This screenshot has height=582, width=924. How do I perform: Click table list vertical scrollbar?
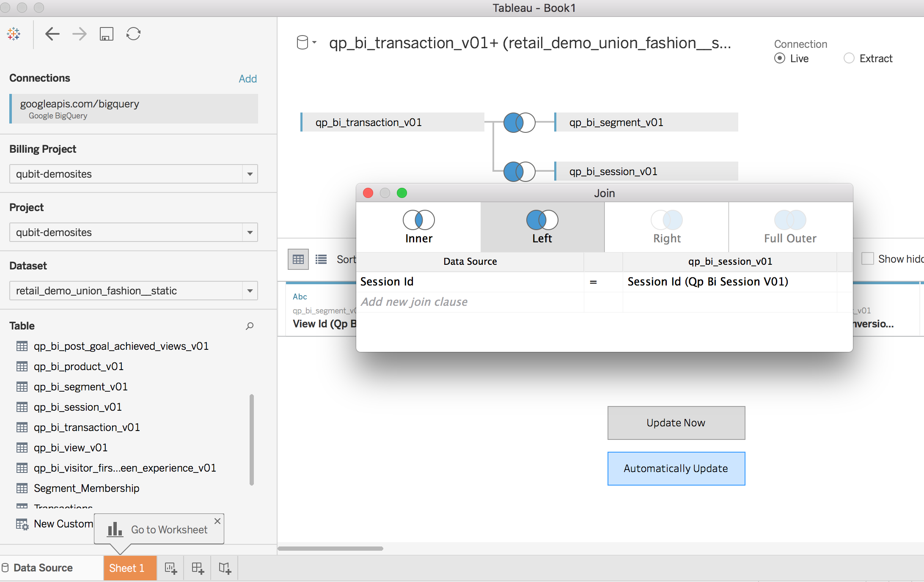pos(252,440)
